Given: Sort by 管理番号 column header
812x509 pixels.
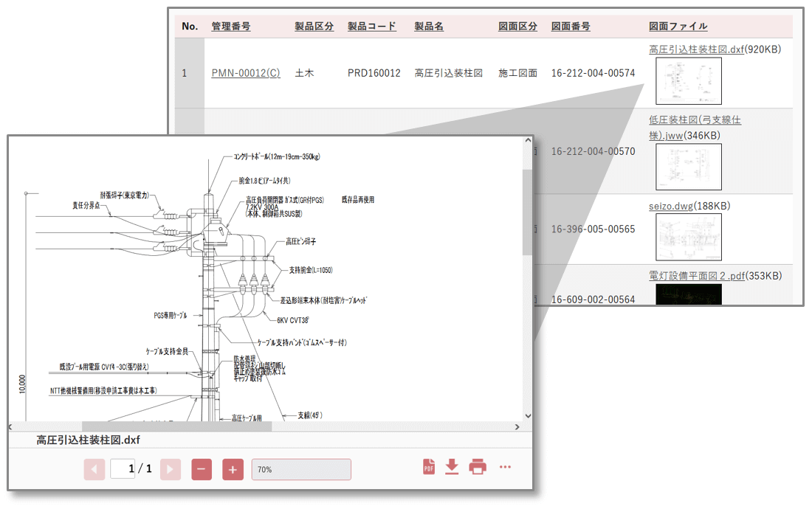Looking at the screenshot, I should [231, 27].
